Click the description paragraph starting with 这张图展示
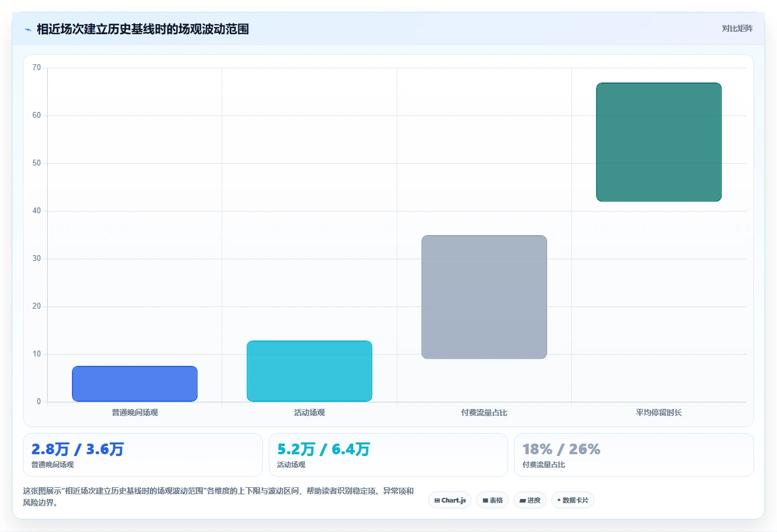Screen dimensions: 777x532 pyautogui.click(x=219, y=497)
